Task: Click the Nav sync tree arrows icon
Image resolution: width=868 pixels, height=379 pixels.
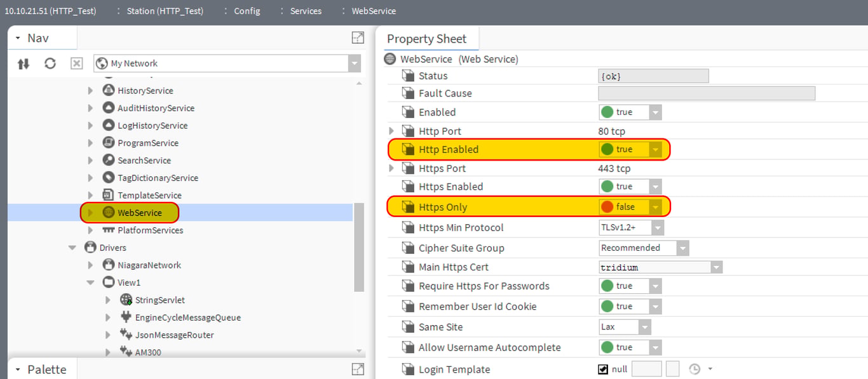Action: click(24, 63)
